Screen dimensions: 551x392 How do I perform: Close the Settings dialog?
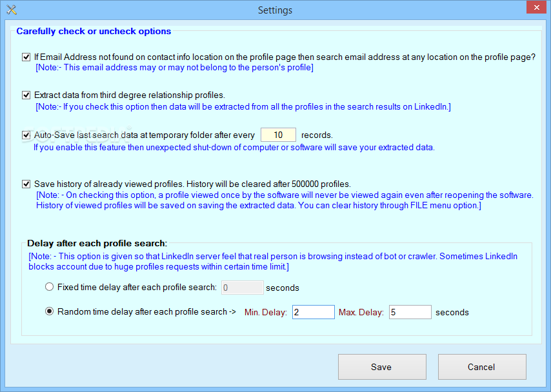536,7
